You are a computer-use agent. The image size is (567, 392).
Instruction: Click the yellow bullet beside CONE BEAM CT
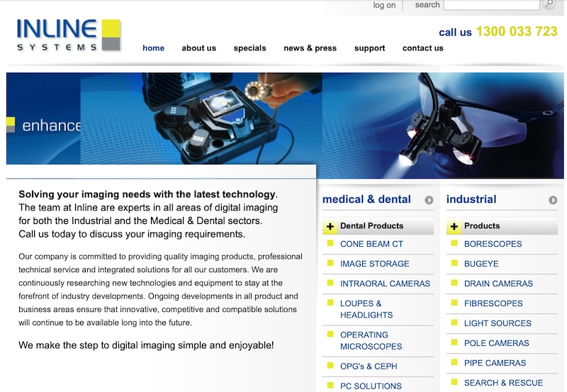[x=330, y=243]
